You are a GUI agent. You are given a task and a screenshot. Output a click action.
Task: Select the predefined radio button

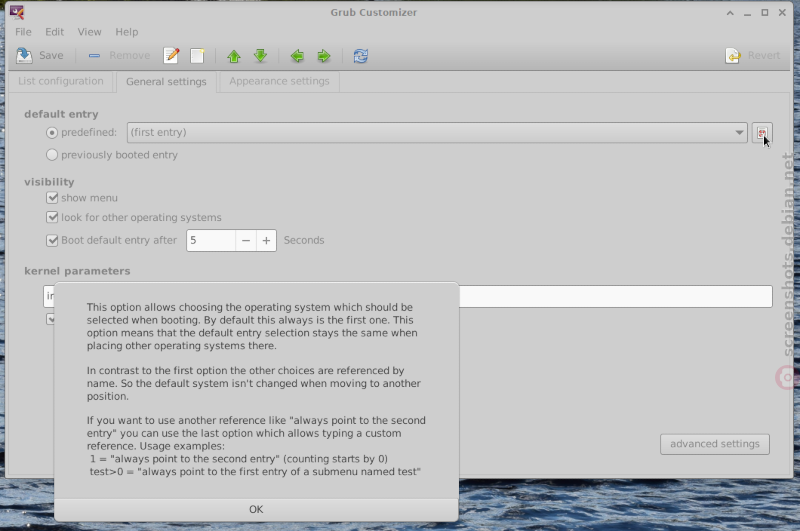[52, 133]
